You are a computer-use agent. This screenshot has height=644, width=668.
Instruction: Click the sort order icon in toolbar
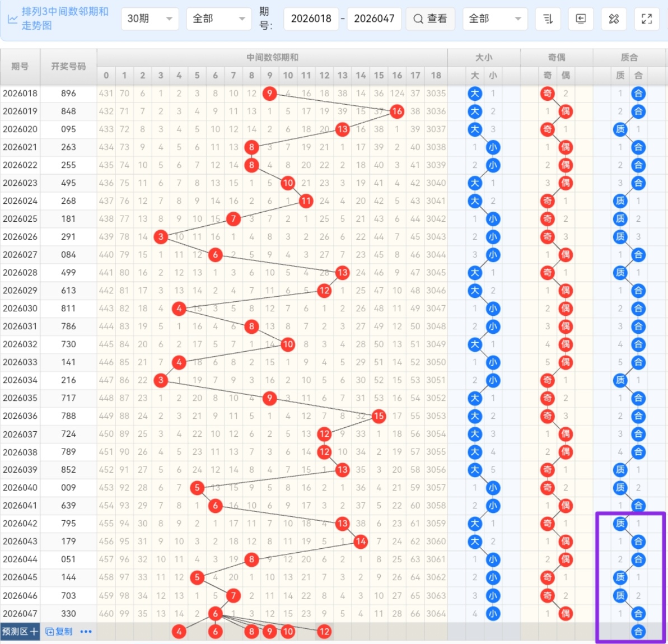548,19
